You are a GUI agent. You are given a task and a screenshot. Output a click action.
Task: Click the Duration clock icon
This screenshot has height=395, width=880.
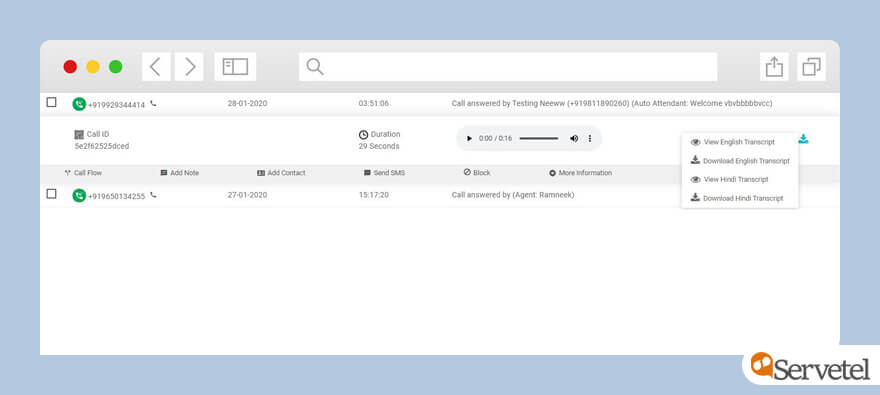[x=363, y=135]
